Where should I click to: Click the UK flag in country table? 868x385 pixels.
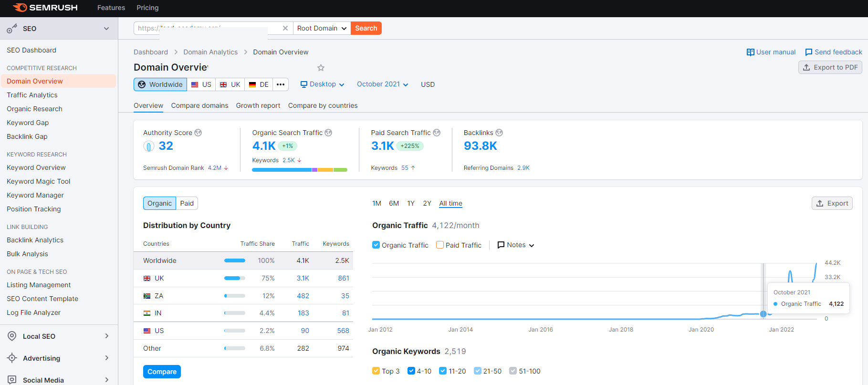click(147, 278)
